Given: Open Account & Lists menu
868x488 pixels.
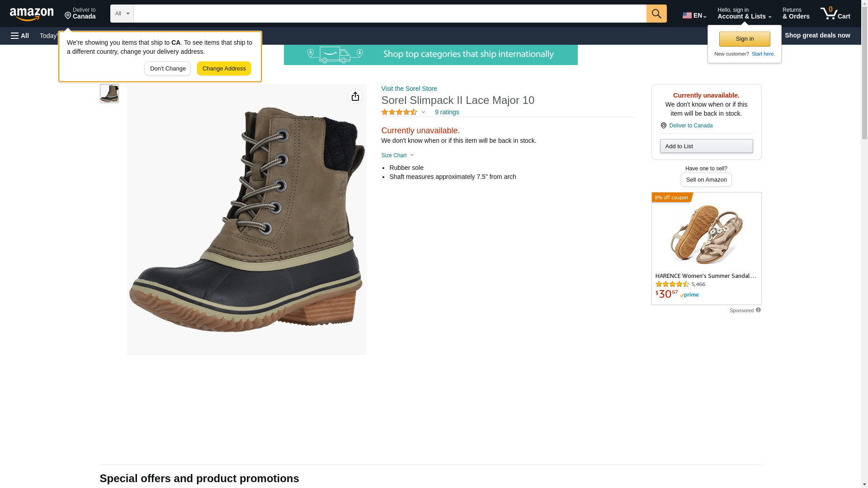Looking at the screenshot, I should point(744,14).
